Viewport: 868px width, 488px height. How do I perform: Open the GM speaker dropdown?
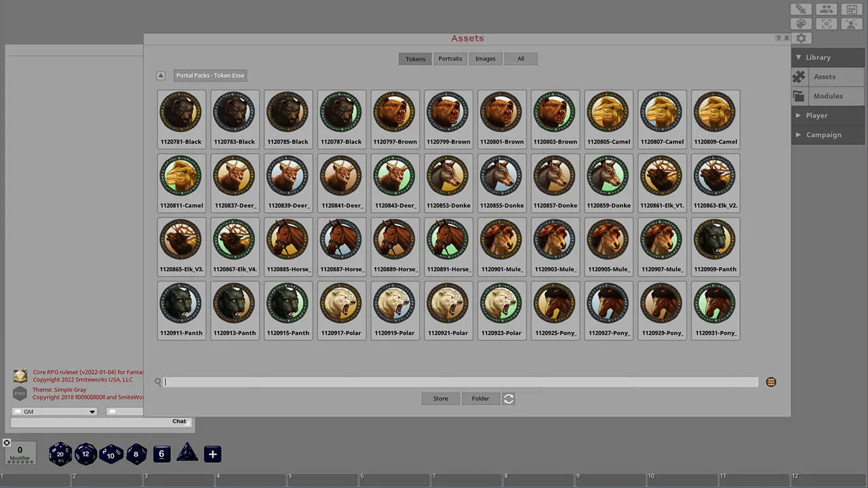54,411
